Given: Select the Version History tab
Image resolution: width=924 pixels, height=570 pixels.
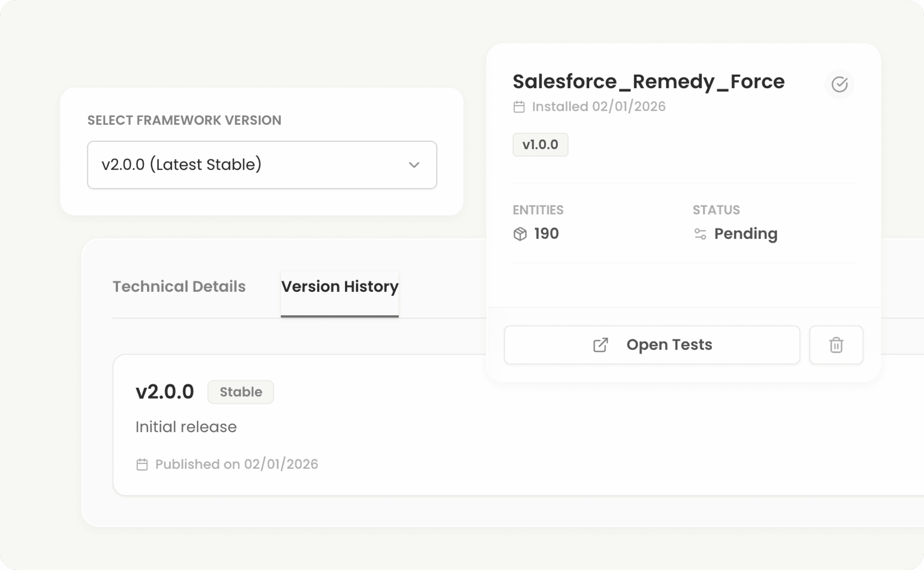Looking at the screenshot, I should 339,286.
